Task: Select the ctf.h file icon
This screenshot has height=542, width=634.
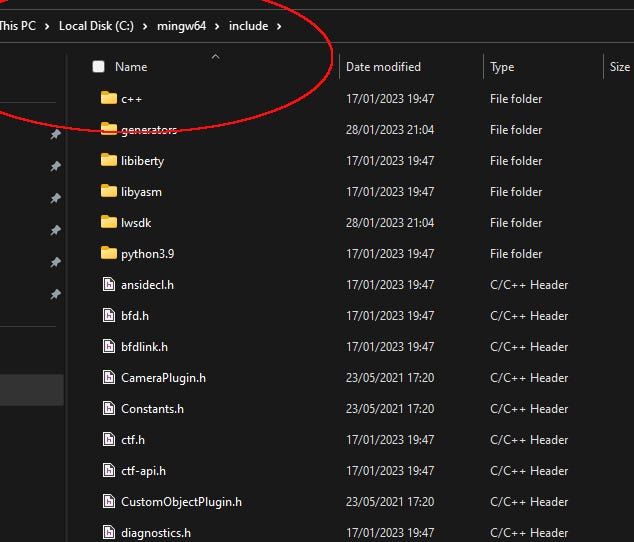Action: 109,439
